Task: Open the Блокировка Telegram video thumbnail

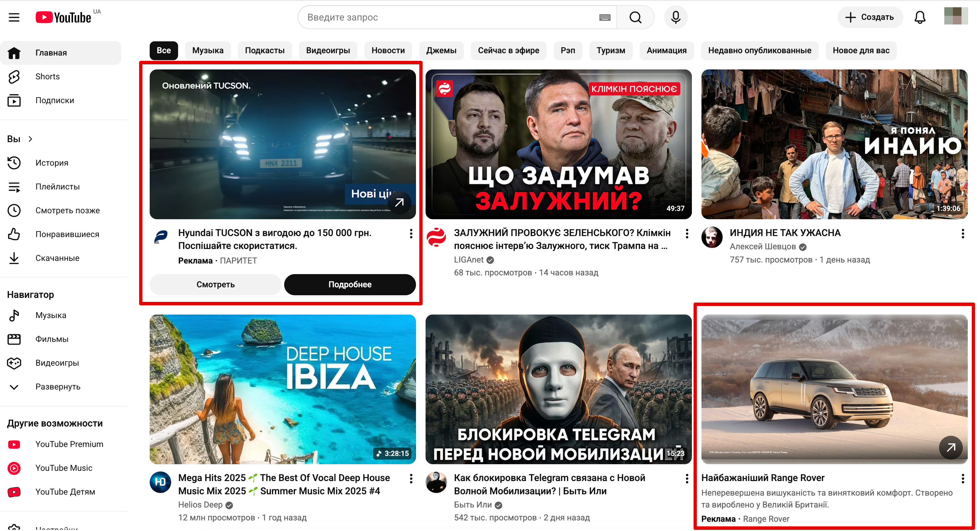Action: pos(558,389)
